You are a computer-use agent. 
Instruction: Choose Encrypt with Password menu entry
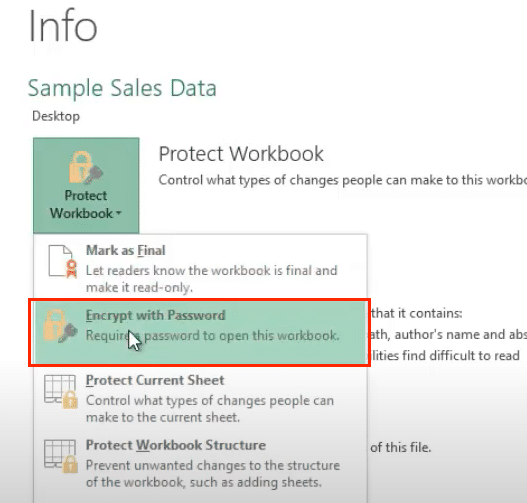pos(200,332)
